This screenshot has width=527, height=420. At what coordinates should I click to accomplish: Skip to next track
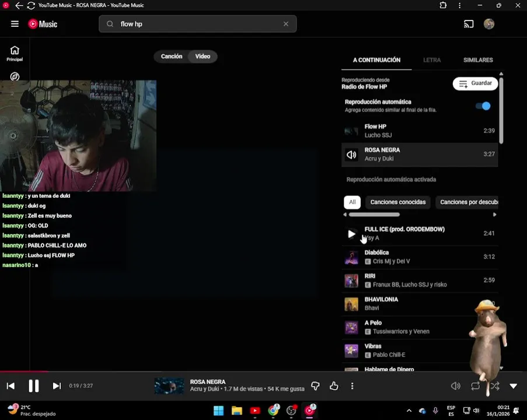(57, 386)
